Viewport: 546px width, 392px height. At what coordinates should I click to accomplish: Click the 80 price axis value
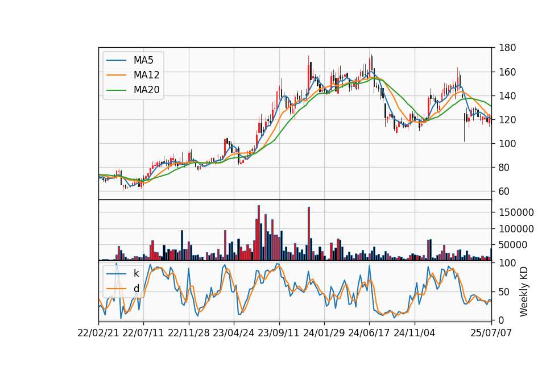pos(504,167)
